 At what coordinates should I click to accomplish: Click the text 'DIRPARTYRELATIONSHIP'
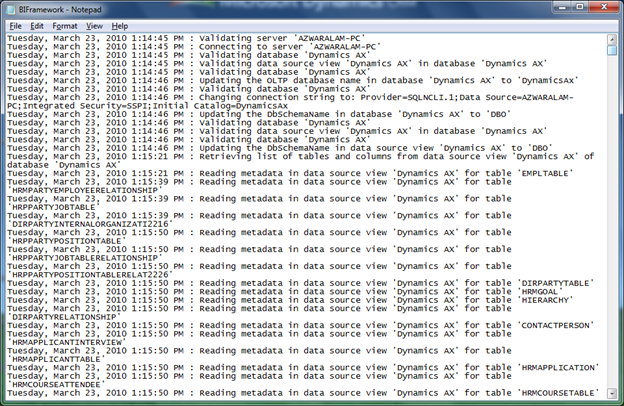click(x=64, y=317)
